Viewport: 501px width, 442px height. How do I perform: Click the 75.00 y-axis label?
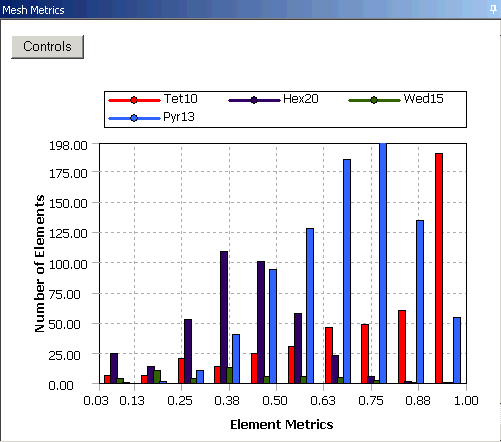point(65,294)
